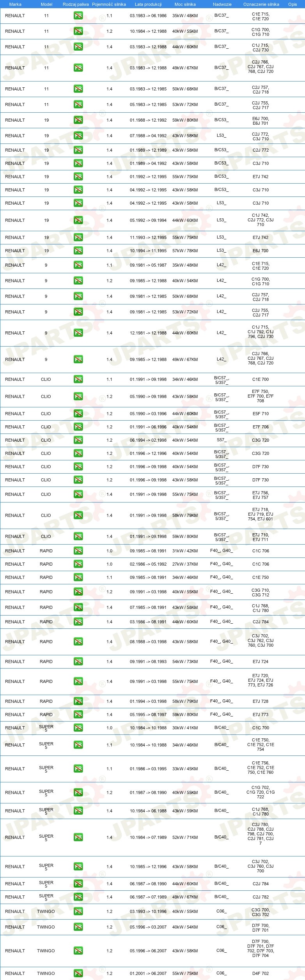Click the Moc silnika column header
The width and height of the screenshot is (305, 980).
(185, 4)
